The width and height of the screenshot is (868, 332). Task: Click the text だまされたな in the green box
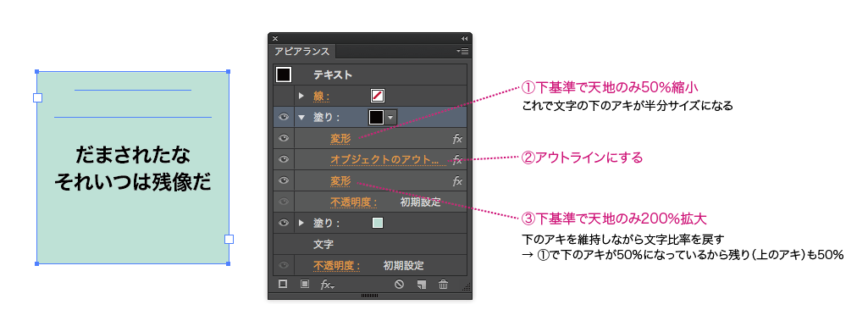tap(133, 155)
